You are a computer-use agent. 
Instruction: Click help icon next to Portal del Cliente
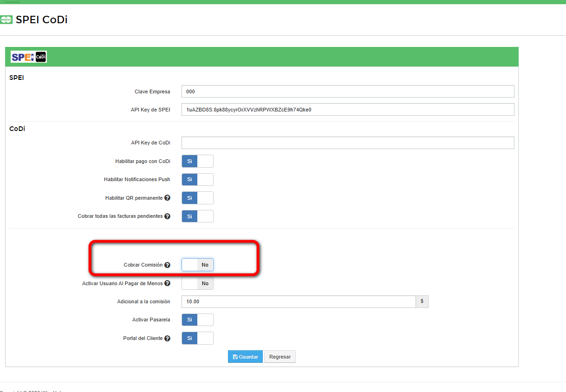[167, 339]
